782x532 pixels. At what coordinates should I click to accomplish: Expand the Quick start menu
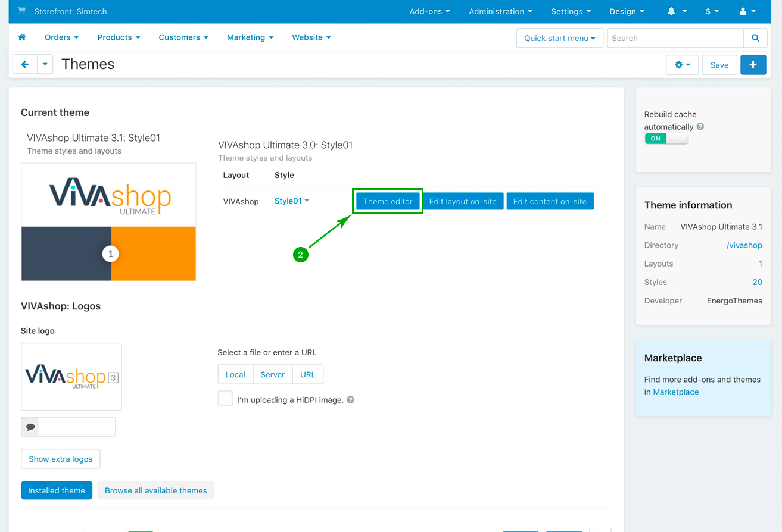[x=560, y=38]
